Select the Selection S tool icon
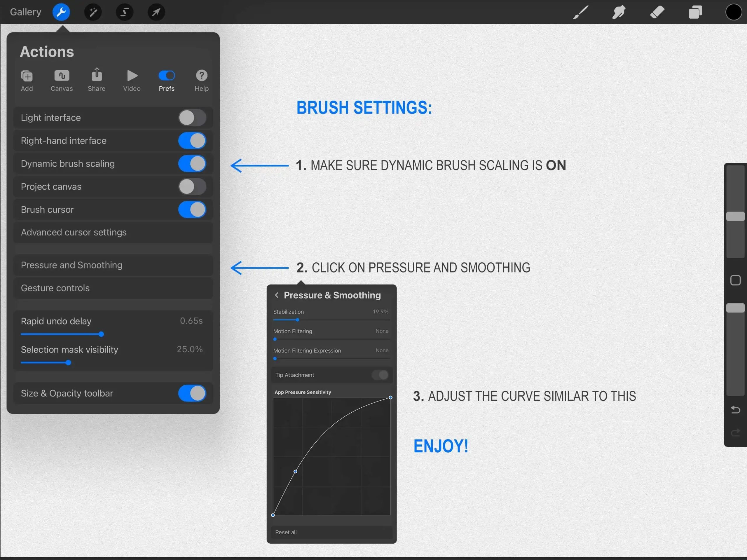This screenshot has width=747, height=560. 125,12
